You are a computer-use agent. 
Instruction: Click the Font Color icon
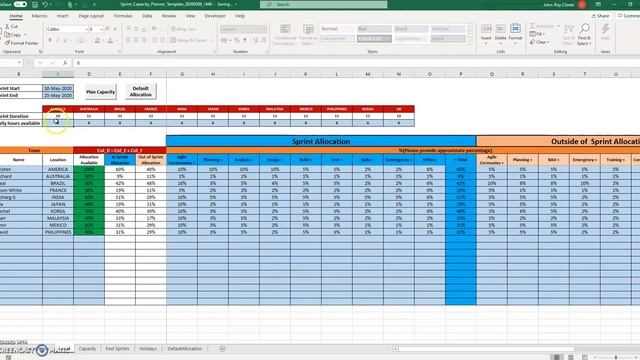point(110,40)
